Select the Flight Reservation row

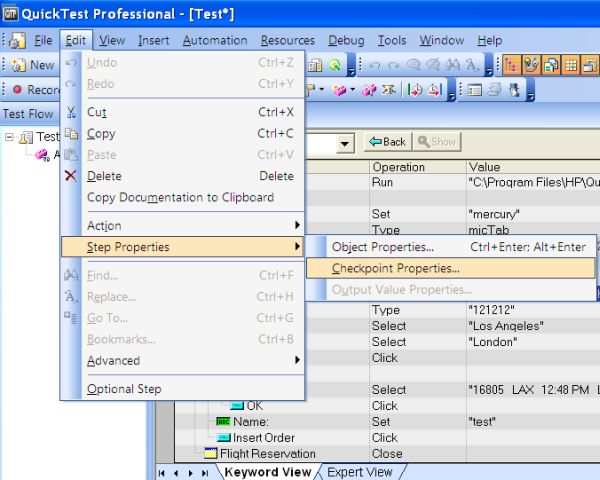(387, 453)
